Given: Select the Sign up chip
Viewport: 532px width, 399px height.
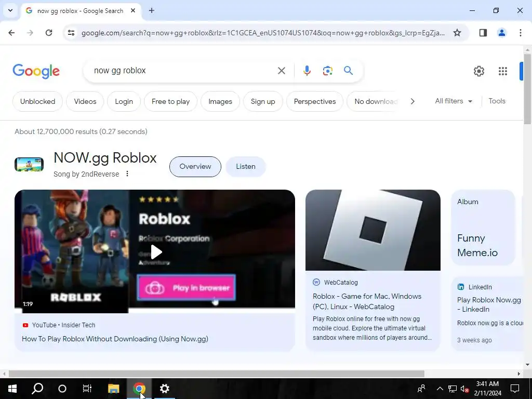Looking at the screenshot, I should point(263,101).
